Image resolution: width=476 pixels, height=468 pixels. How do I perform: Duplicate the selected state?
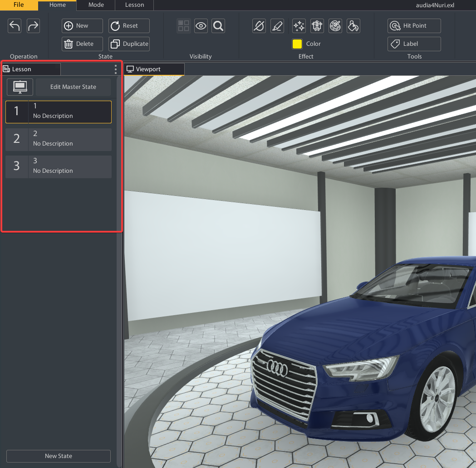pyautogui.click(x=129, y=44)
